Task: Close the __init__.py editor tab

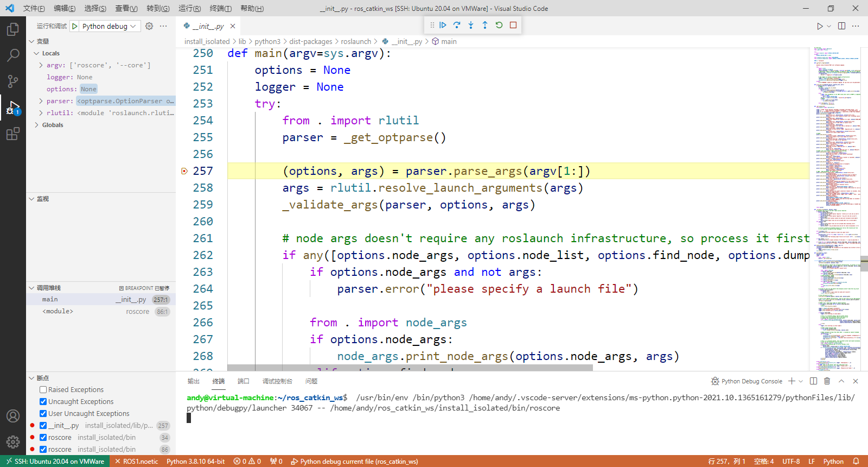Action: tap(233, 26)
